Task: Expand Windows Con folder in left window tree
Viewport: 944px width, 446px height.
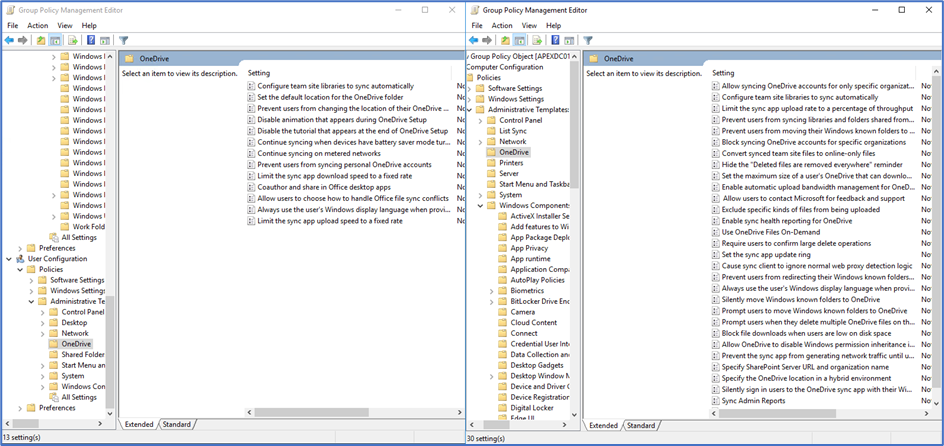Action: tap(42, 386)
